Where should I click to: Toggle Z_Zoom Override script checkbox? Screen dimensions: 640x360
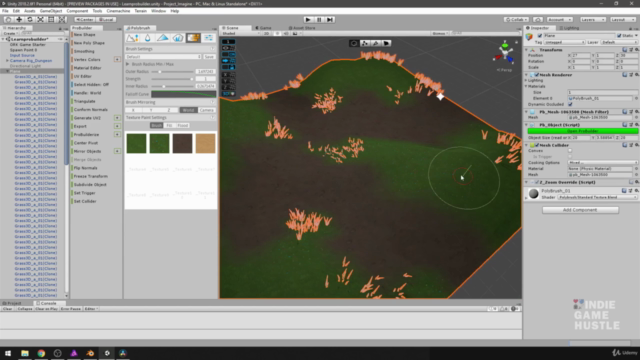coord(537,182)
